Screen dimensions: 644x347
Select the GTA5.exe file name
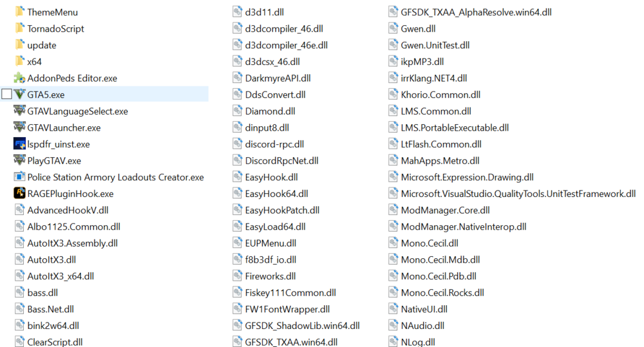pos(46,95)
